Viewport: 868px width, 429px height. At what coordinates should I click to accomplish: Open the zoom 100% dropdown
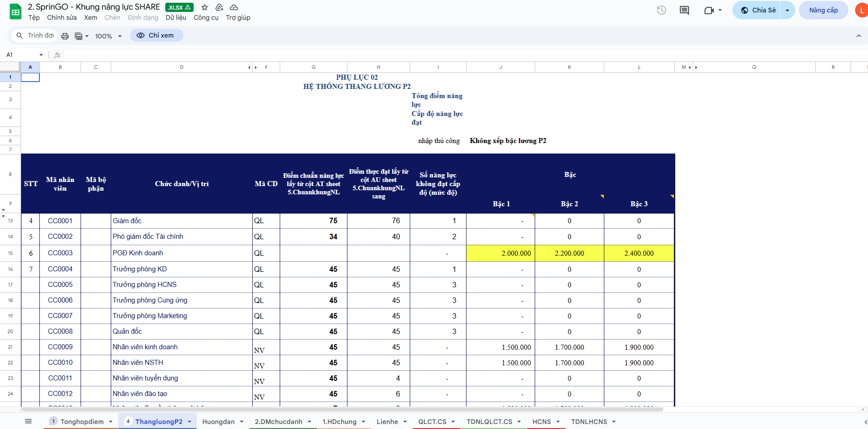(x=108, y=36)
